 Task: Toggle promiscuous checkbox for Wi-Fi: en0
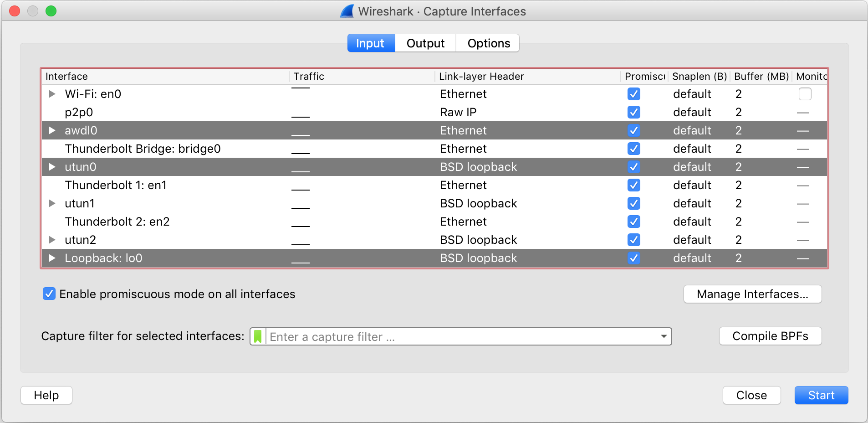point(633,94)
